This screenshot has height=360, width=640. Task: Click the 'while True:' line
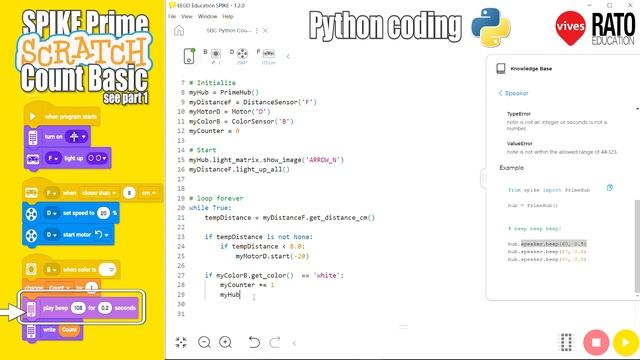210,208
